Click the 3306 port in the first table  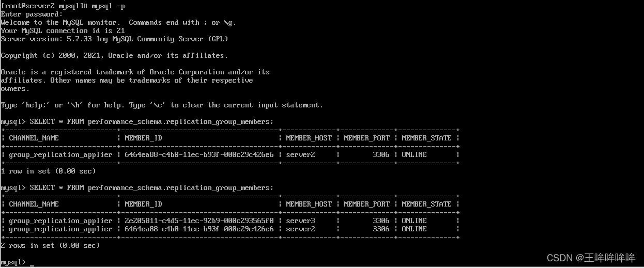click(x=381, y=154)
